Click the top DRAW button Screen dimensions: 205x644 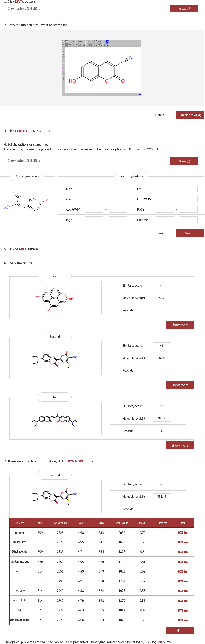(183, 9)
